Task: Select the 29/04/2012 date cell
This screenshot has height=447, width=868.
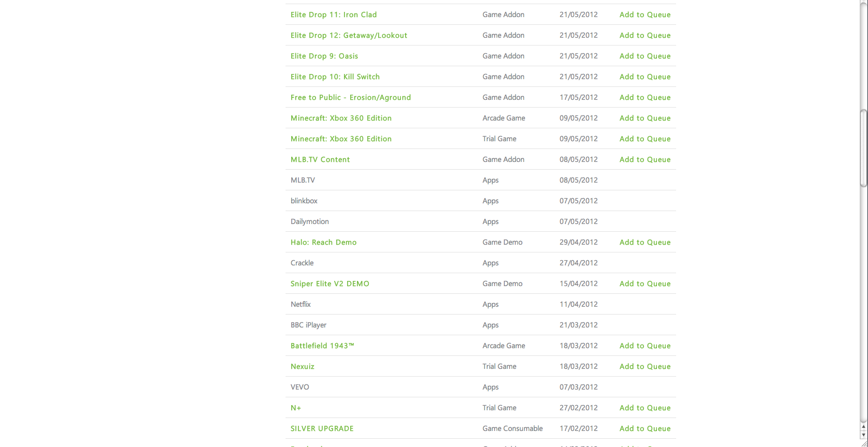Action: tap(578, 242)
